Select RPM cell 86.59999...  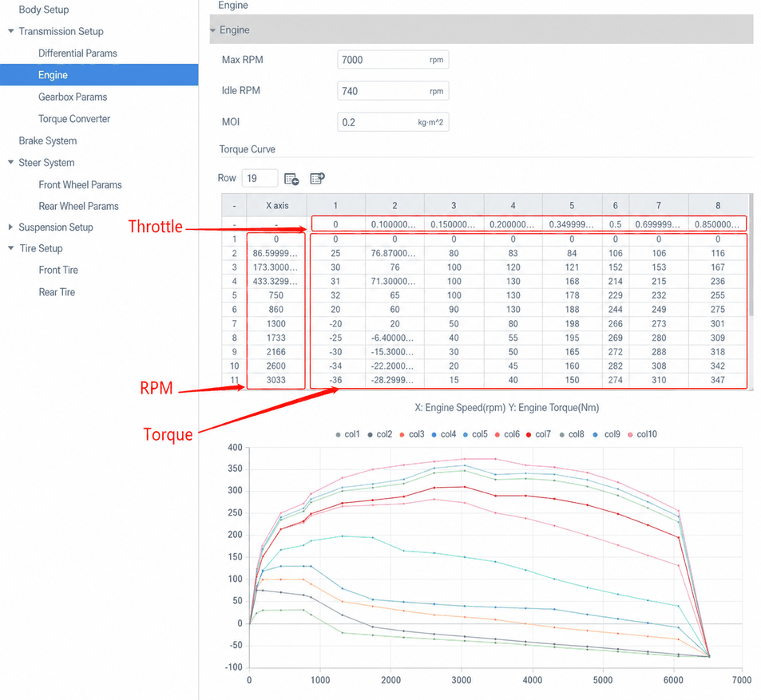[x=276, y=253]
